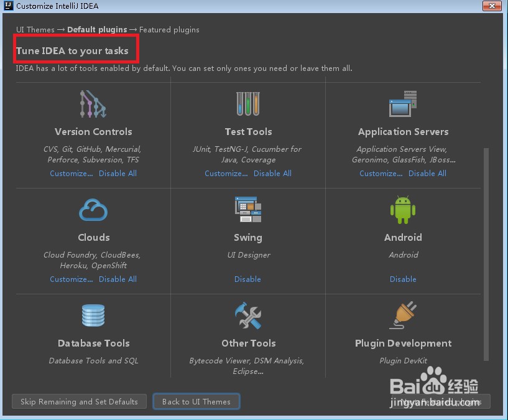508x420 pixels.
Task: Disable the Android plugin
Action: [x=403, y=279]
